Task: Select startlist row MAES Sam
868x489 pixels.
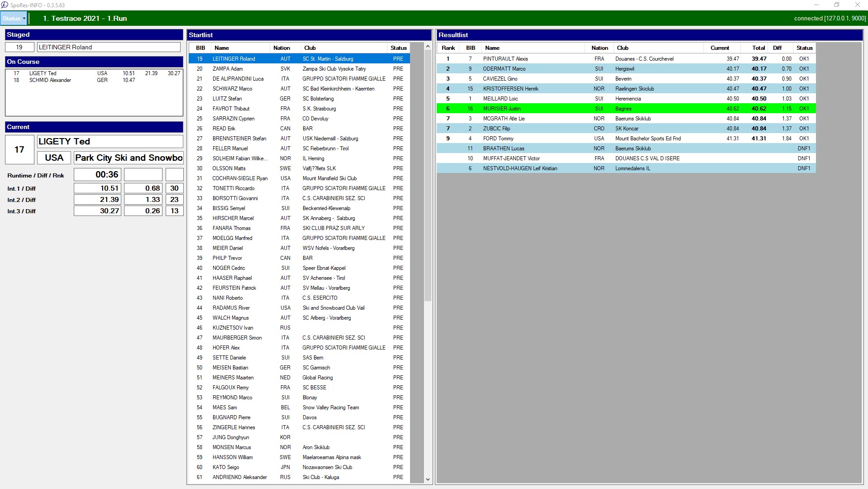Action: click(299, 407)
